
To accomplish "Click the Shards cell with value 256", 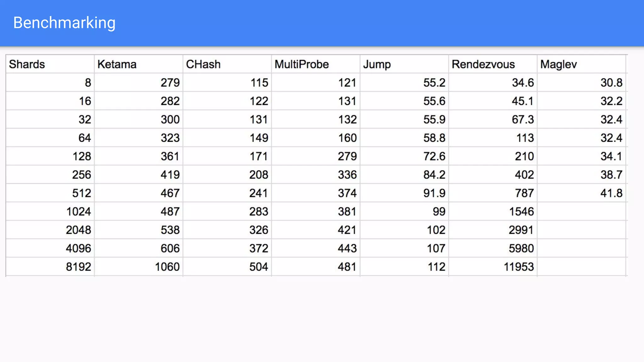I will (x=50, y=174).
